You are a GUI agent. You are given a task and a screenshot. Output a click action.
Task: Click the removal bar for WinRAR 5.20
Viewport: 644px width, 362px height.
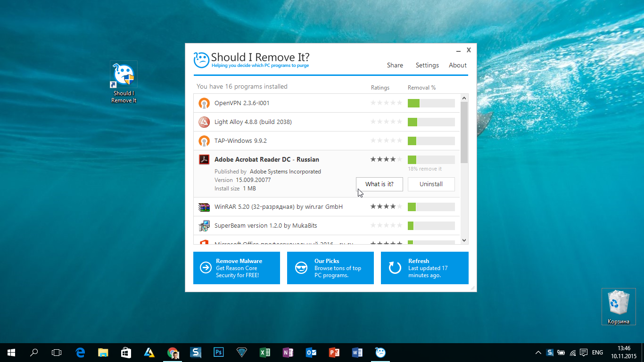pyautogui.click(x=431, y=207)
